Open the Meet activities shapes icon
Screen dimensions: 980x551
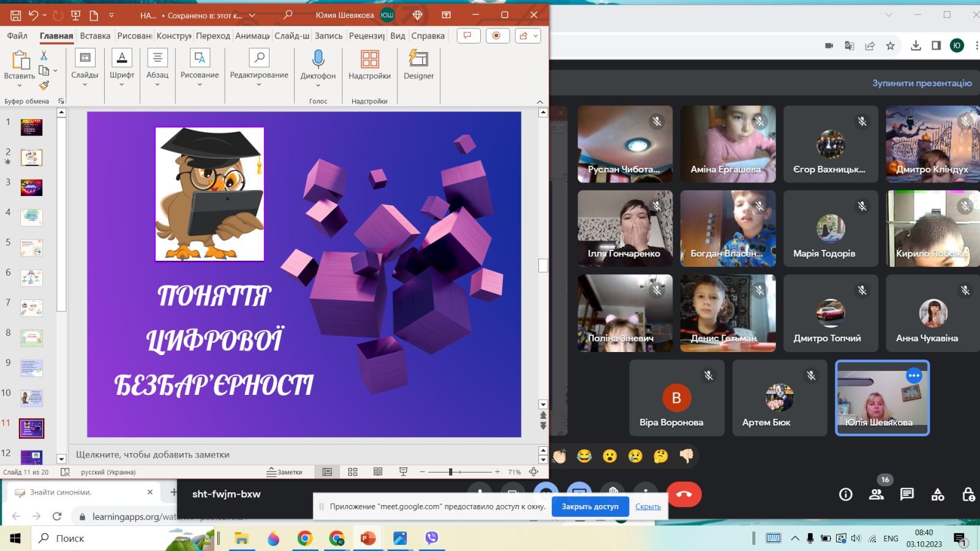938,494
